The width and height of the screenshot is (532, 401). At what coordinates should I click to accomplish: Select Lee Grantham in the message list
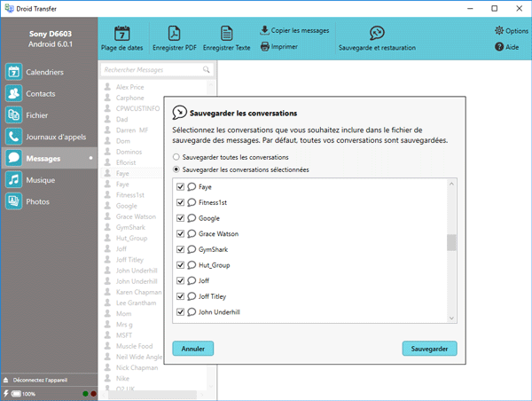pos(136,303)
